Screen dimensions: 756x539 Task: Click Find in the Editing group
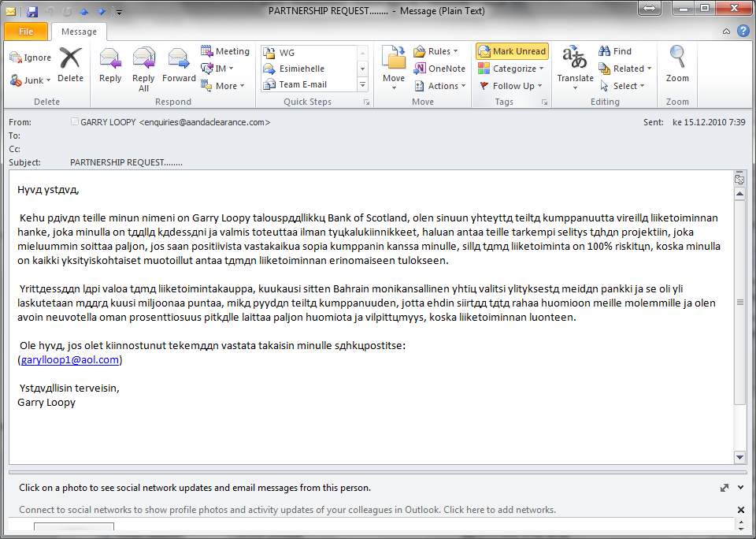[615, 51]
